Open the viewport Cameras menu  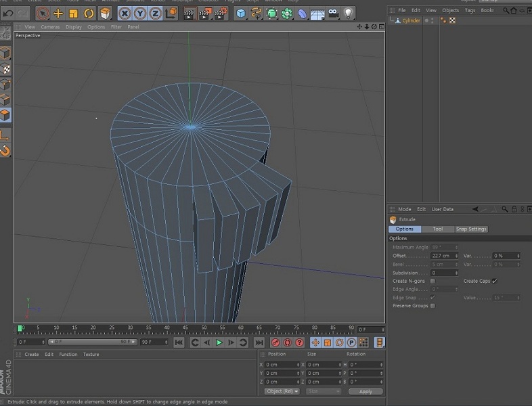(x=50, y=27)
